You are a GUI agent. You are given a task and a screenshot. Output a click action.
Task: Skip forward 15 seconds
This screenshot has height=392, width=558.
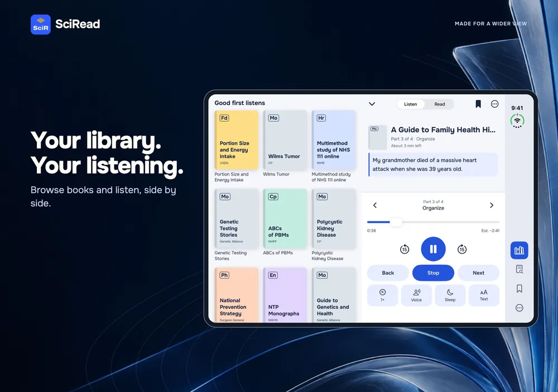[x=462, y=249]
